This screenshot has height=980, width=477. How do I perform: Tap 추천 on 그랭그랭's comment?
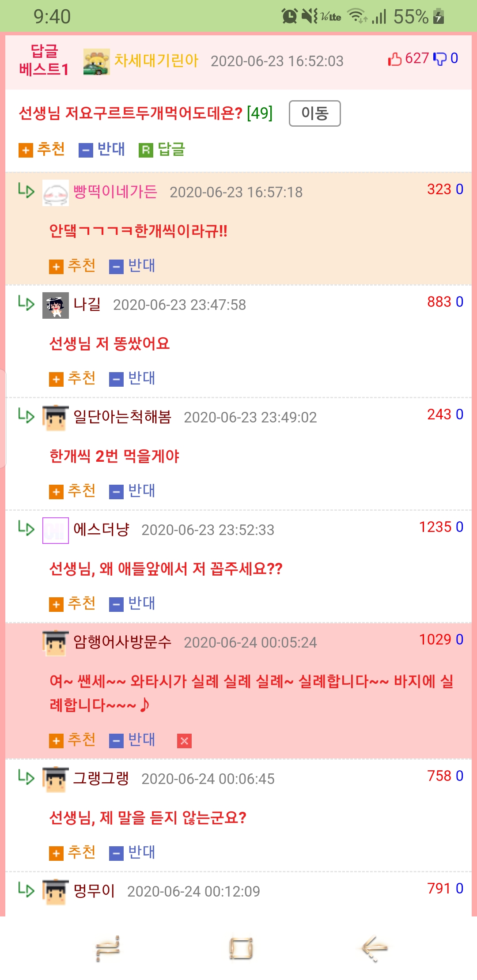(72, 853)
